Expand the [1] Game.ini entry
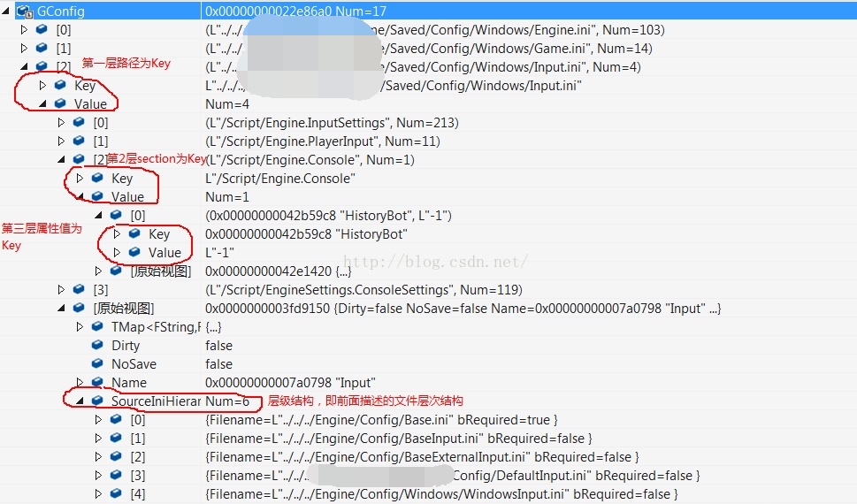Viewport: 857px width, 504px height. coord(24,48)
